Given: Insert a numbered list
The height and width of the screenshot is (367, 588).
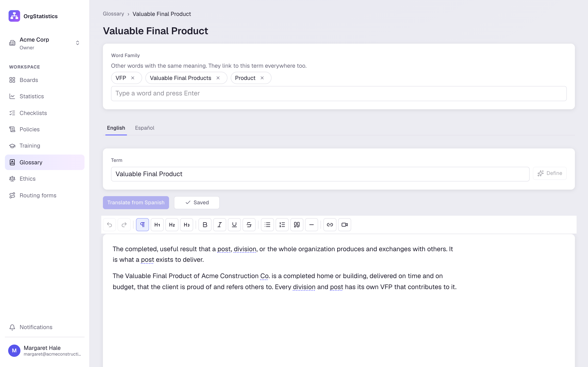Looking at the screenshot, I should point(282,224).
